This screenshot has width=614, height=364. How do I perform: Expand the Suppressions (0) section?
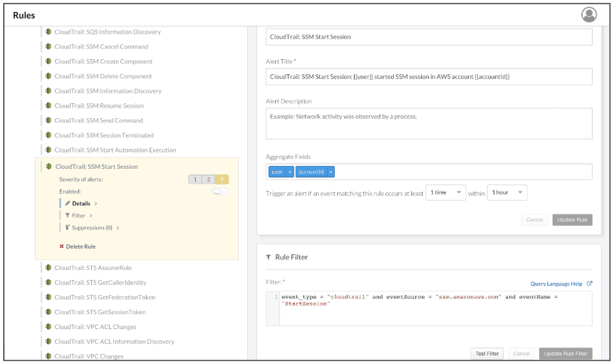point(93,228)
